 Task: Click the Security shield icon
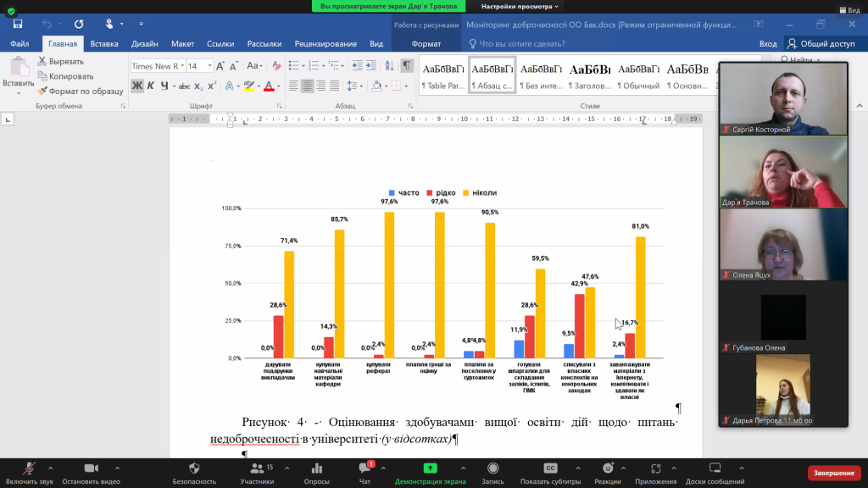coord(193,469)
